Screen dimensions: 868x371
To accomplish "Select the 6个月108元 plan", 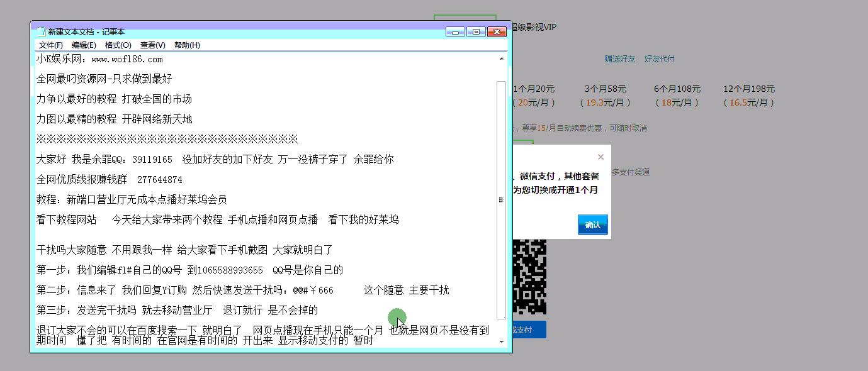I will pos(679,89).
